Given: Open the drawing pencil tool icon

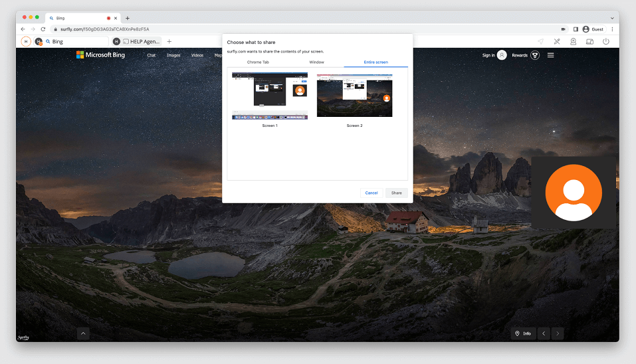Looking at the screenshot, I should click(x=557, y=41).
